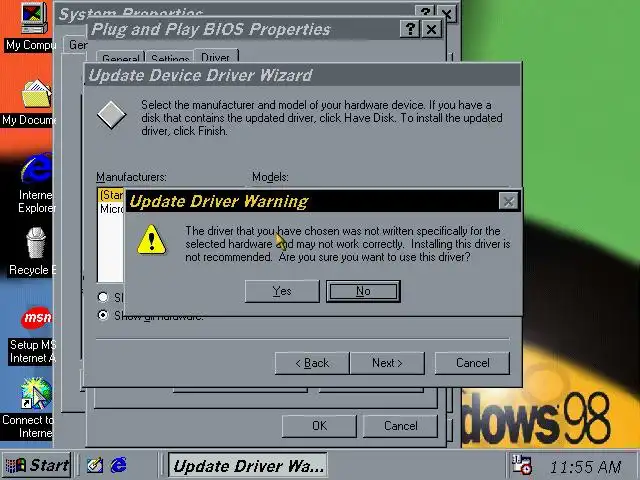The height and width of the screenshot is (480, 640).
Task: Go Back in the driver wizard
Action: [312, 363]
